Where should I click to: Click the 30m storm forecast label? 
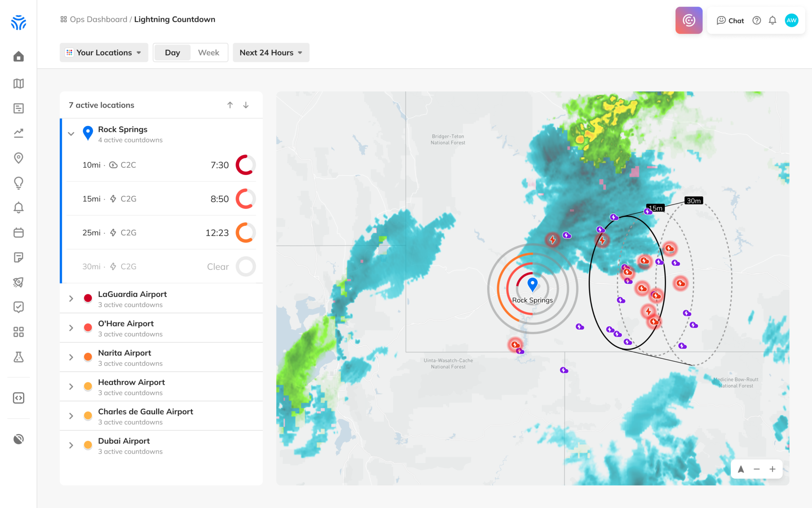[x=693, y=201]
